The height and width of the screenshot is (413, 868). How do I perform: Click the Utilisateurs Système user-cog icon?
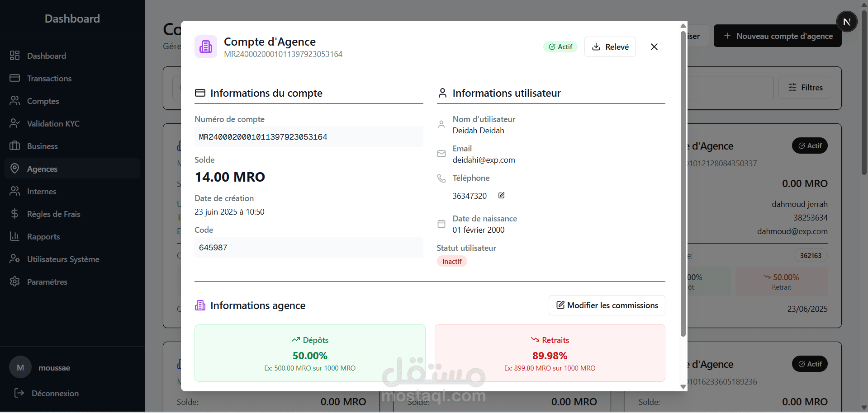tap(14, 258)
